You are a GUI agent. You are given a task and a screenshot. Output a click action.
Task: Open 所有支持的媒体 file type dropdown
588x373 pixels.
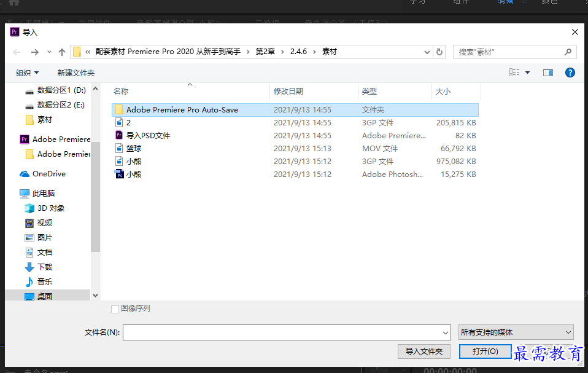coord(516,332)
